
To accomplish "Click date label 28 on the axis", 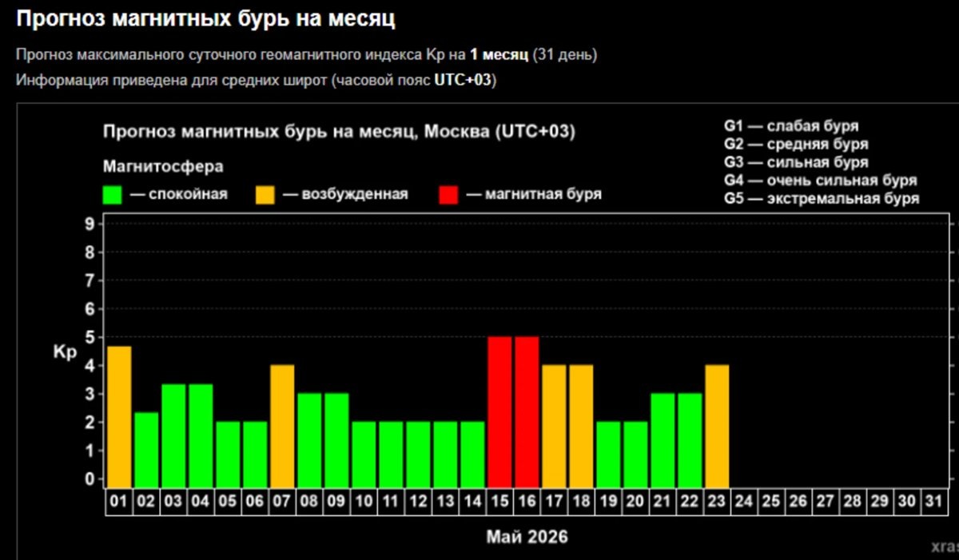I will (x=853, y=502).
